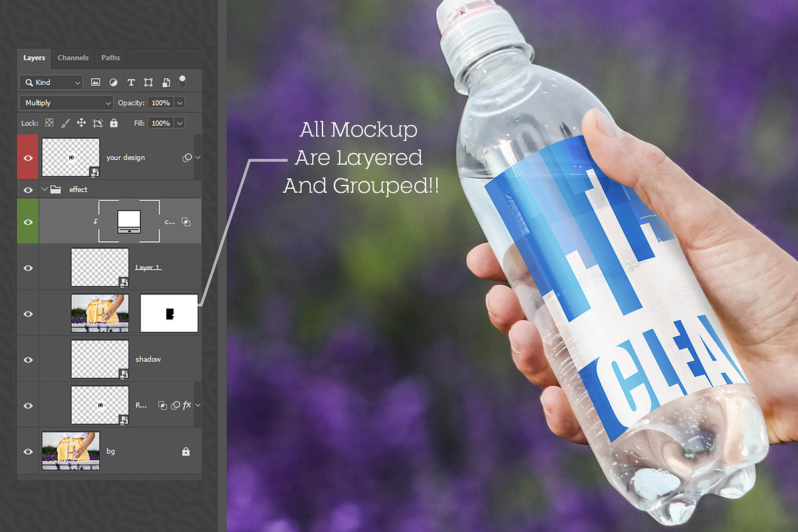798x532 pixels.
Task: Select the 'your design' layer thumbnail
Action: 70,157
